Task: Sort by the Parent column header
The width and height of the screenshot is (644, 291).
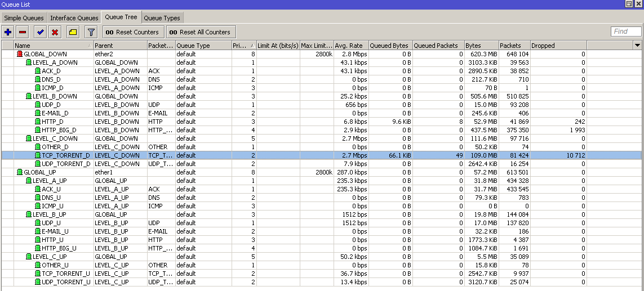Action: [121, 46]
